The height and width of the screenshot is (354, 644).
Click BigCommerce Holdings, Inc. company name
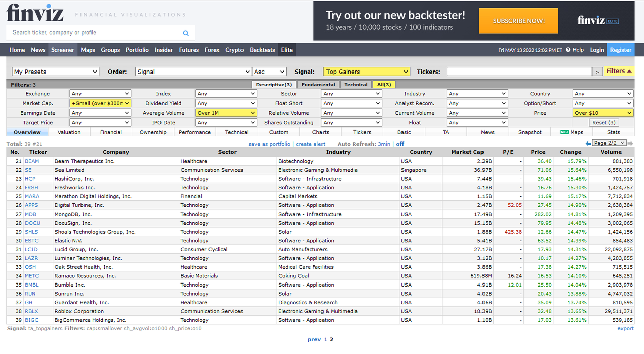91,320
